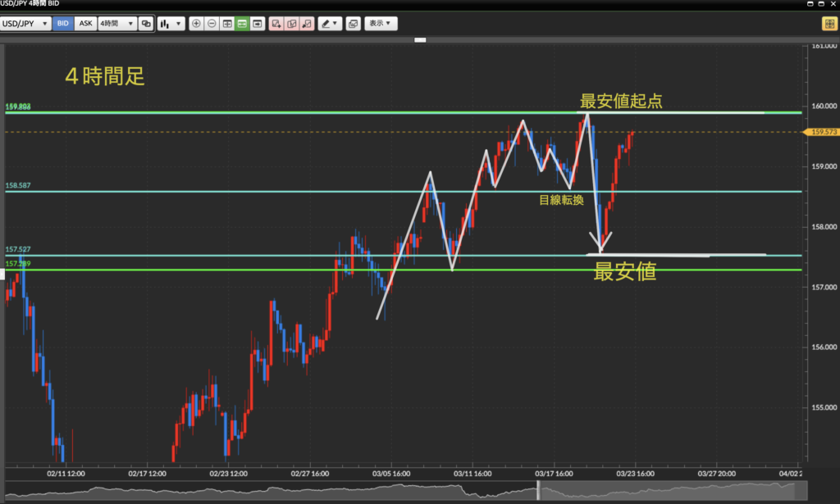Image resolution: width=840 pixels, height=504 pixels.
Task: Click the third pink order icon
Action: (x=306, y=24)
